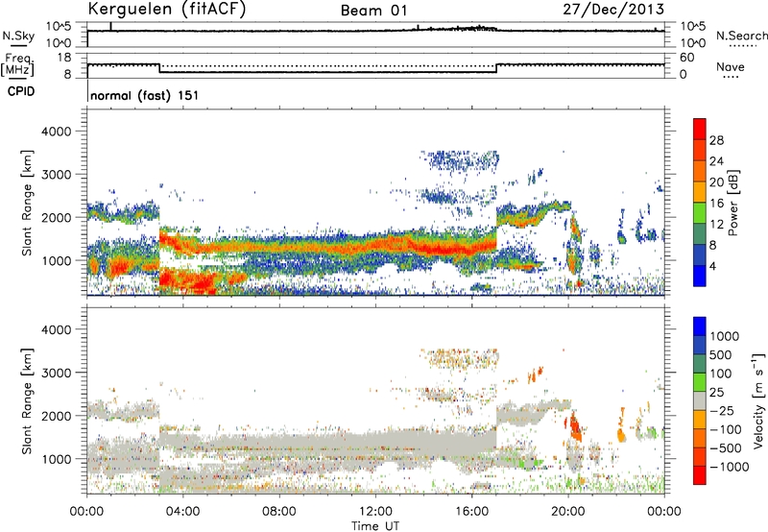Click the '28' Power colorbar tick label
Screen dimensions: 768x532
pyautogui.click(x=716, y=140)
